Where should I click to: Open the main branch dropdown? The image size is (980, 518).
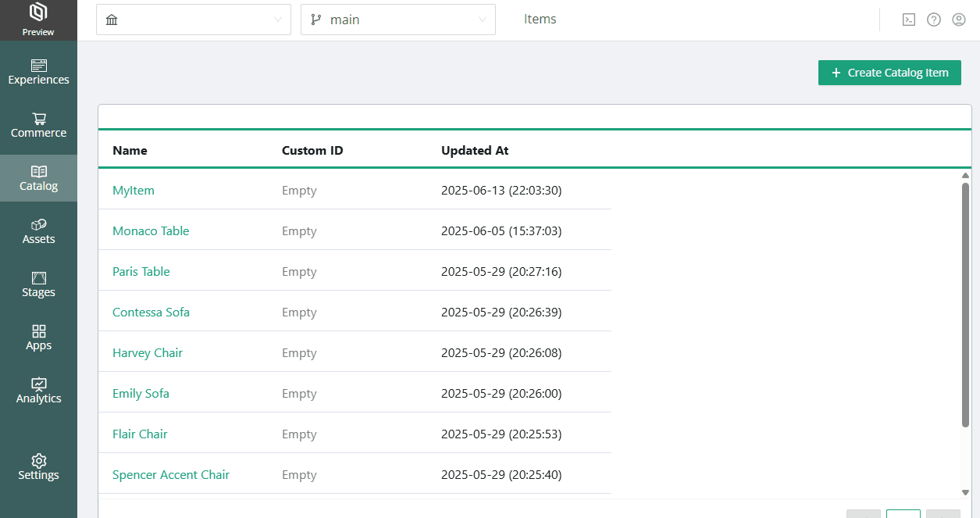tap(397, 20)
